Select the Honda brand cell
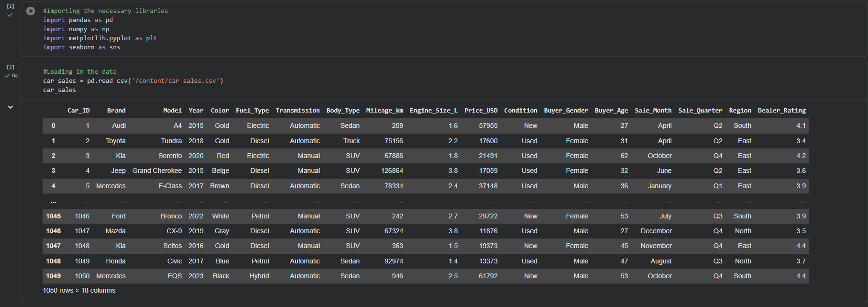 point(116,261)
